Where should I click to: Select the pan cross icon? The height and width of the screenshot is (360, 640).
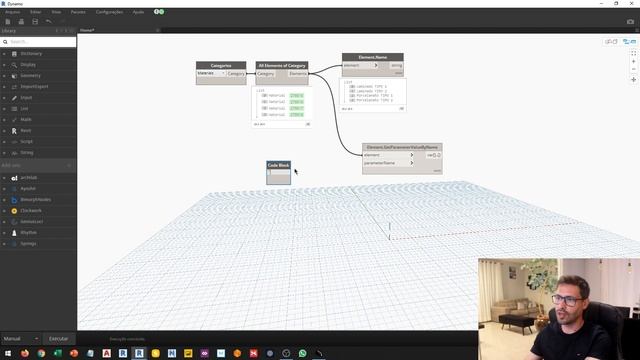pos(633,80)
